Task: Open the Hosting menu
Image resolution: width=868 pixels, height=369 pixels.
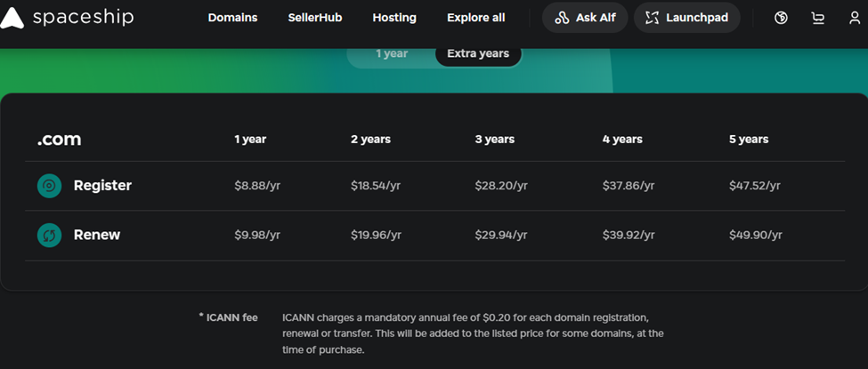Action: coord(394,18)
